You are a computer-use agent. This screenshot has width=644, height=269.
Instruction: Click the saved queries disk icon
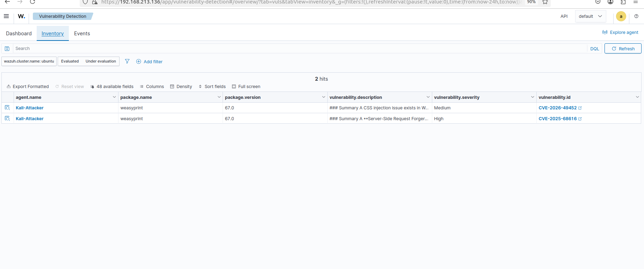(x=7, y=49)
